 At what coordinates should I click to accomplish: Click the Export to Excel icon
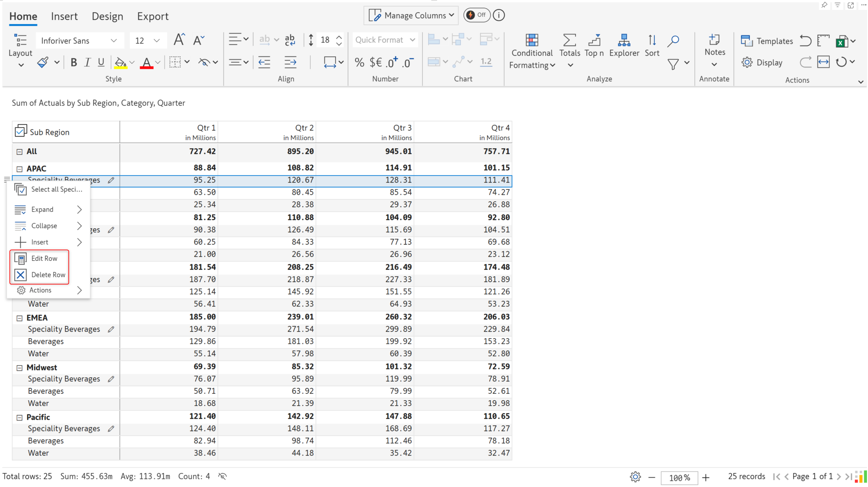(841, 41)
